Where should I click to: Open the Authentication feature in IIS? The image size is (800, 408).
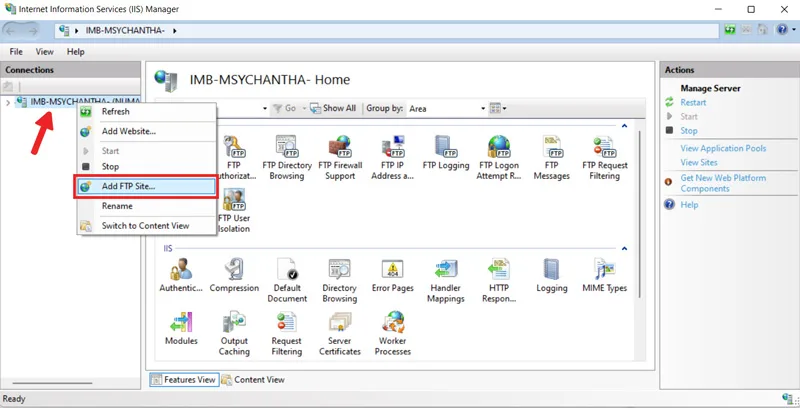[x=181, y=276]
